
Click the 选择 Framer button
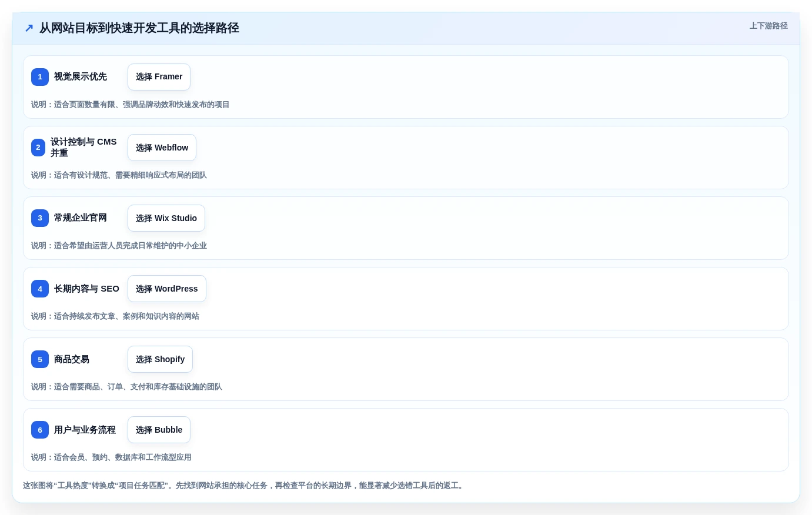159,77
